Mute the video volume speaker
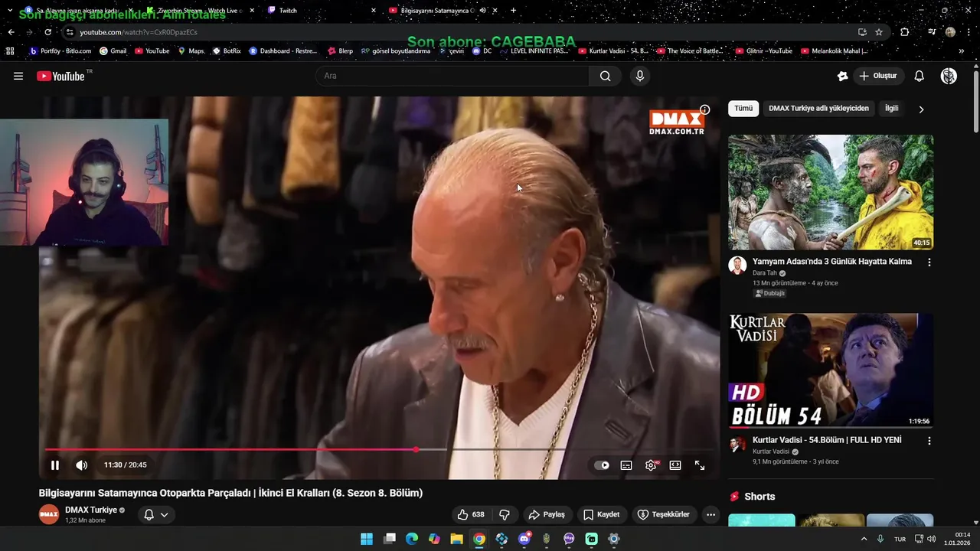This screenshot has height=551, width=980. click(x=81, y=465)
